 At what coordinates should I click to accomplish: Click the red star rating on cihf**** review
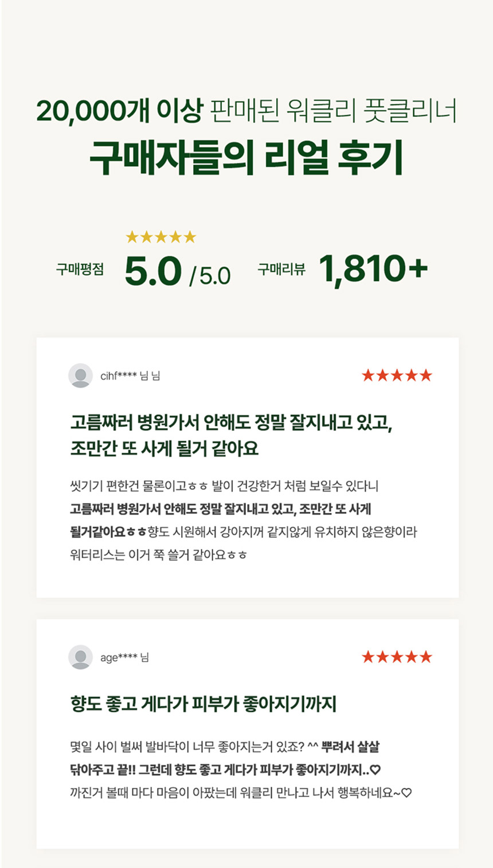pos(396,376)
